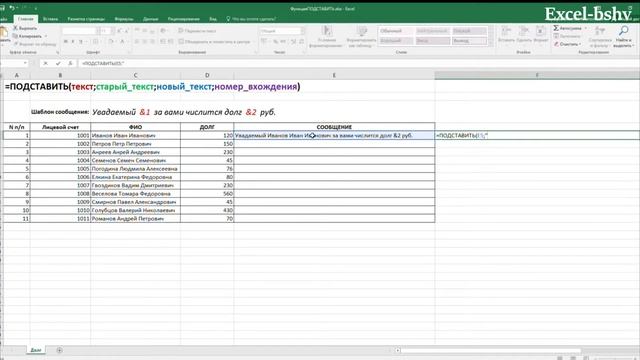Click the Top Align icon

[x=137, y=31]
